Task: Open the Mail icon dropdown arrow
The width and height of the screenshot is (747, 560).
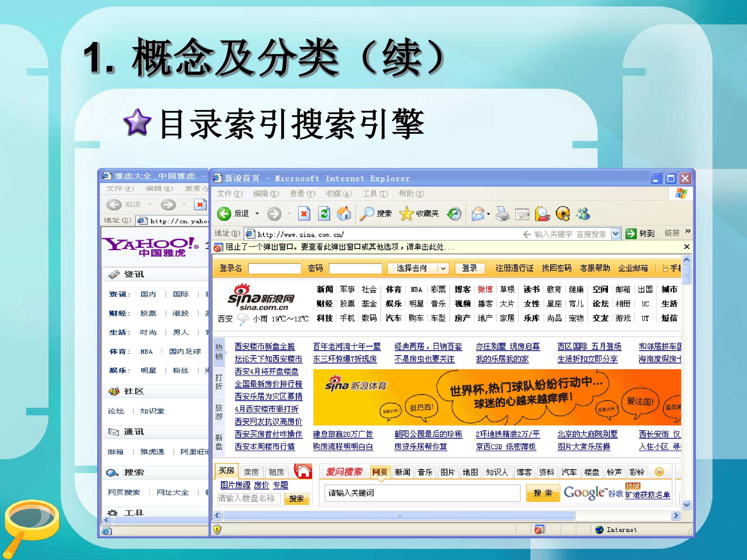Action: pos(488,214)
